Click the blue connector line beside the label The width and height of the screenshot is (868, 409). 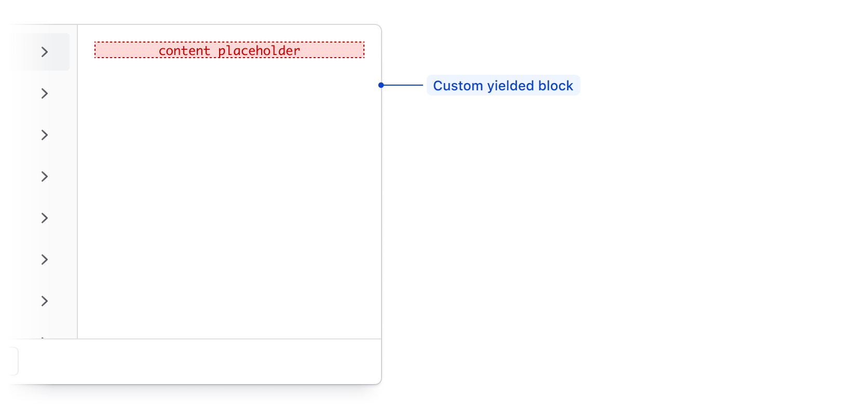(x=404, y=85)
